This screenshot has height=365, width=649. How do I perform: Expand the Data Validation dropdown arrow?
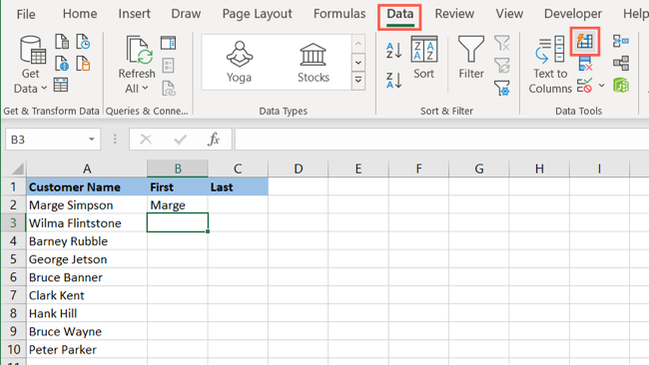pyautogui.click(x=601, y=86)
